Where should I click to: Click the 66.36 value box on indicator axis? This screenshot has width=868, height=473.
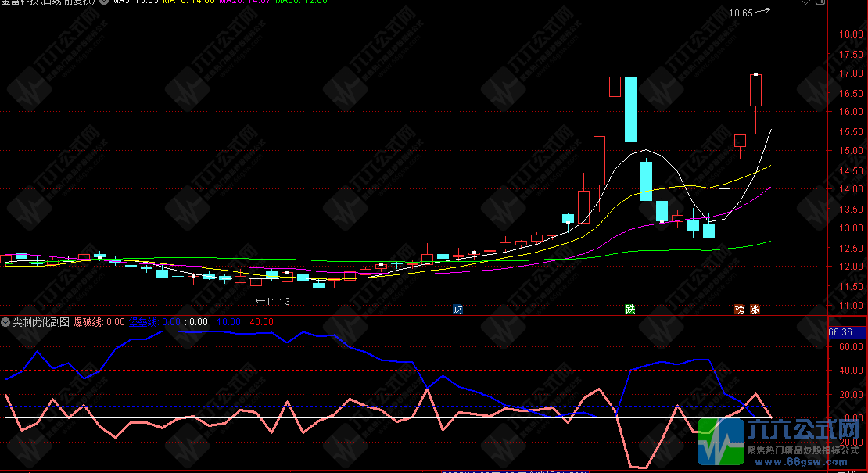[x=847, y=332]
